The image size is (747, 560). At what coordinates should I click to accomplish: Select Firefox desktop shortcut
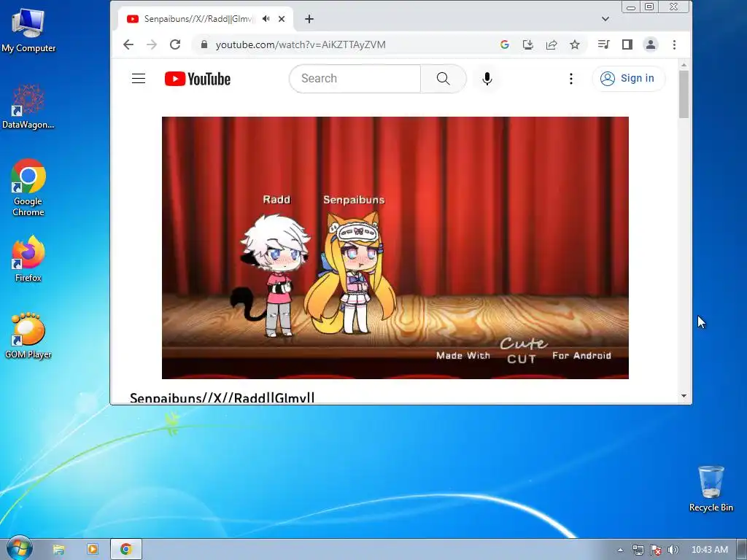pos(28,259)
